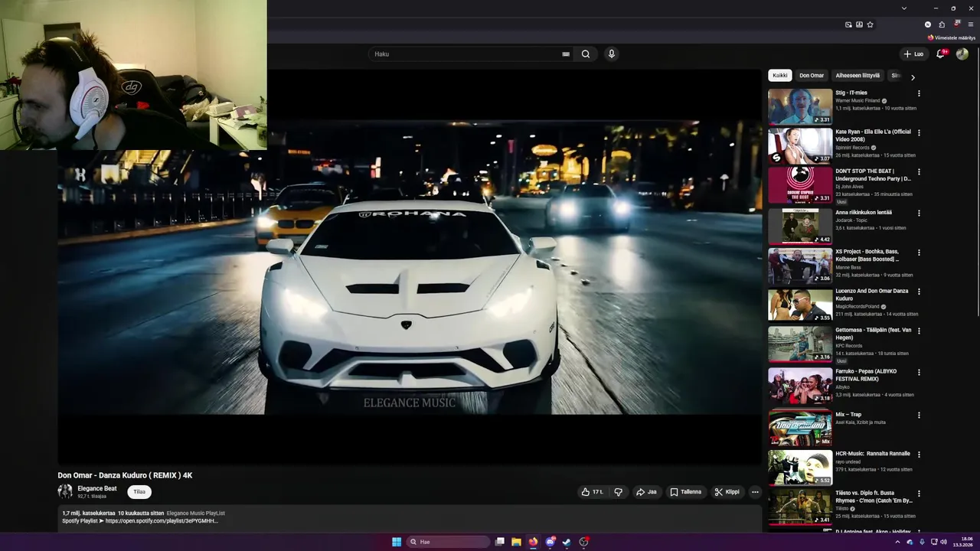Activate voice search microphone icon
This screenshot has width=980, height=551.
(x=611, y=54)
